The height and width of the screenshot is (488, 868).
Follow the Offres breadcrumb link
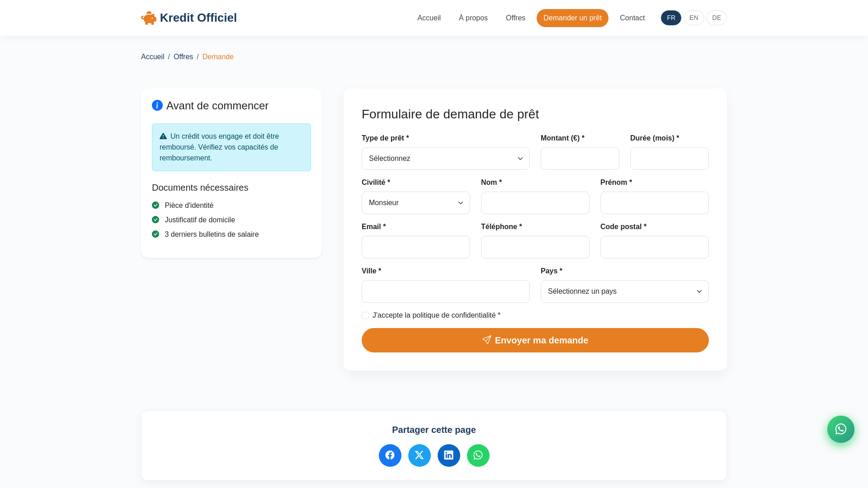click(x=183, y=57)
